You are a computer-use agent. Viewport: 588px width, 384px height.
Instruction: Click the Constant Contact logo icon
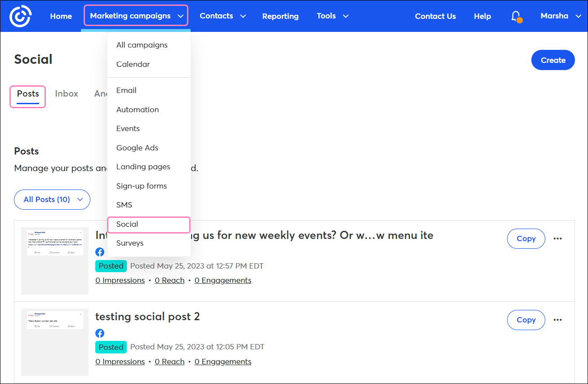point(20,16)
